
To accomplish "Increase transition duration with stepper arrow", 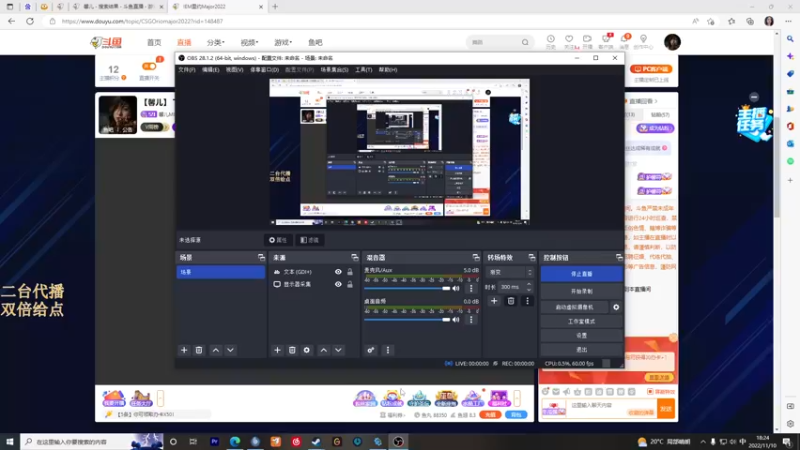I will [x=529, y=284].
